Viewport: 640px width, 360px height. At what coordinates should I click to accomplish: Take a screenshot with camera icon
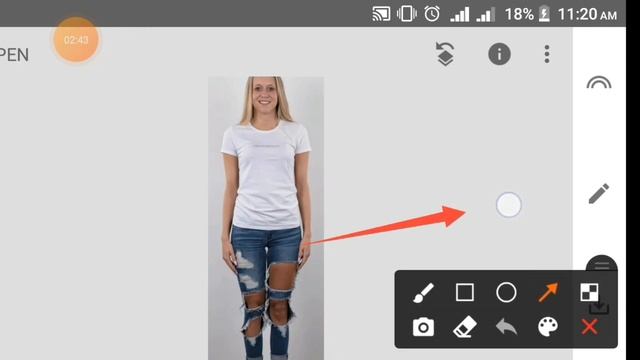(x=423, y=327)
